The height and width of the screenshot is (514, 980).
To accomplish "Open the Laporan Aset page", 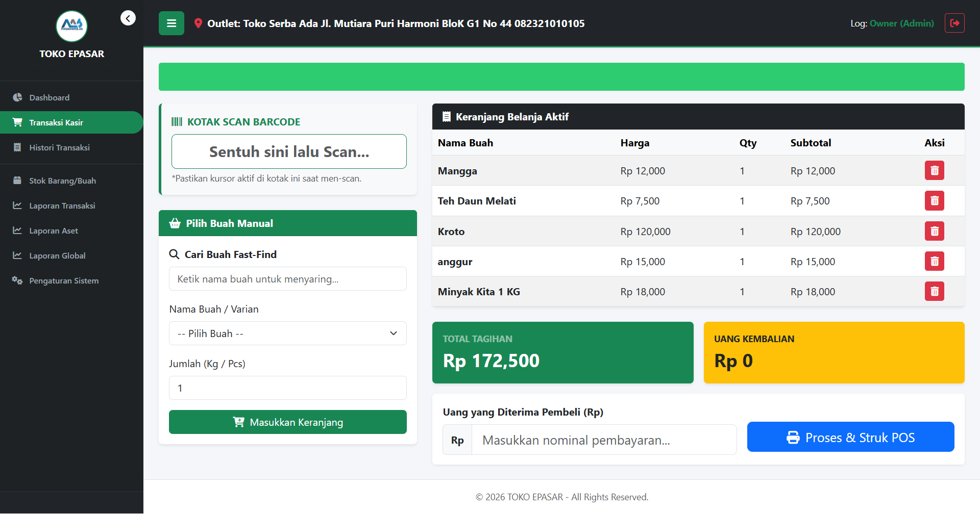I will tap(71, 230).
